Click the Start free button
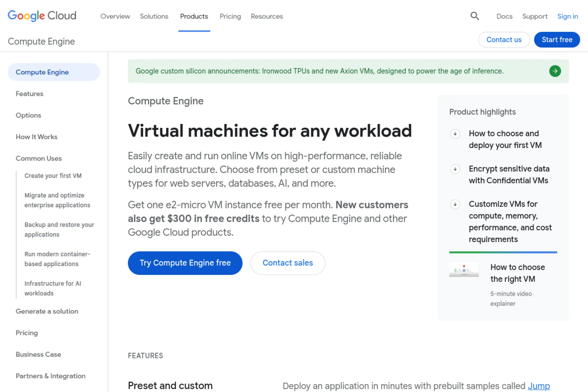 [x=557, y=39]
